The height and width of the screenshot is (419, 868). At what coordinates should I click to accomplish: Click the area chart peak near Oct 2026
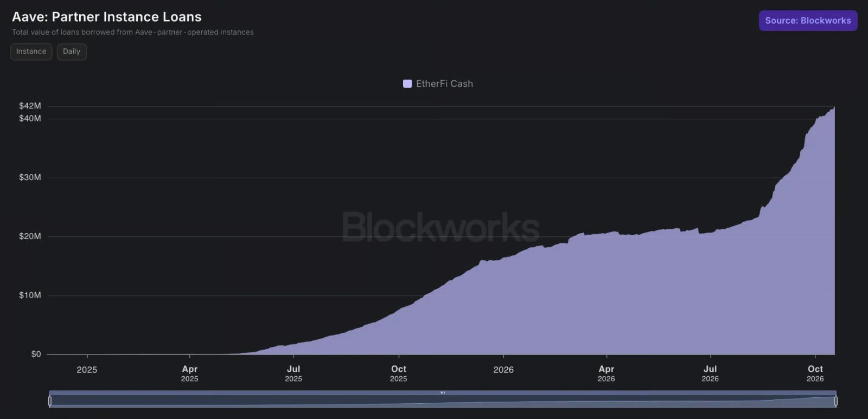[x=834, y=108]
